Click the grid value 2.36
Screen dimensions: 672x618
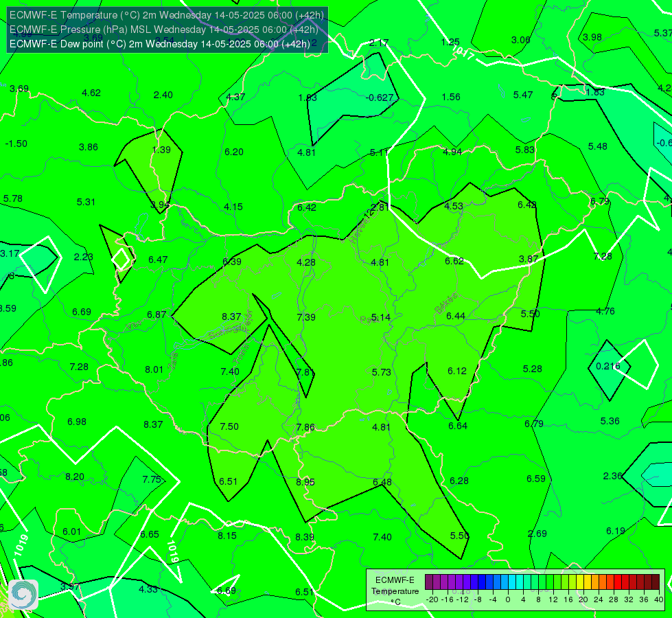click(612, 476)
